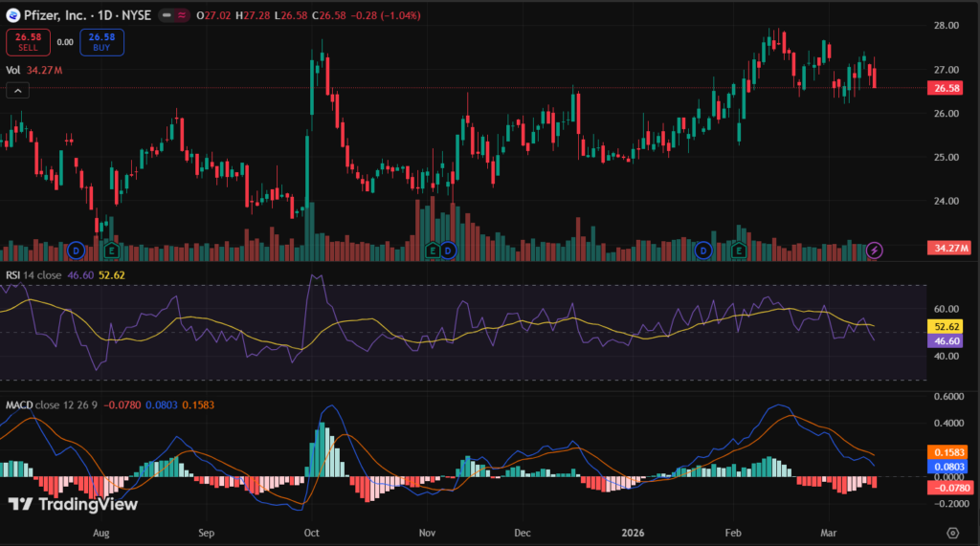Viewport: 980px width, 546px height.
Task: Click the Vol 34.27M volume legend
Action: 34,70
